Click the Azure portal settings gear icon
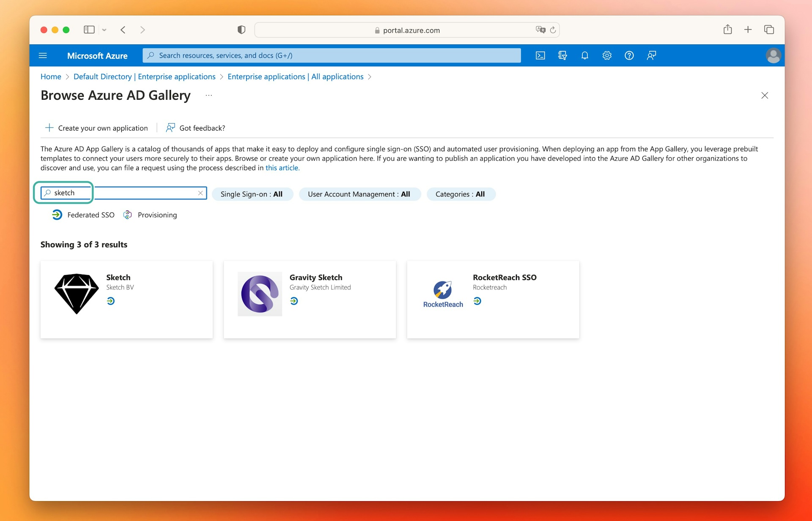The image size is (812, 521). [x=606, y=55]
